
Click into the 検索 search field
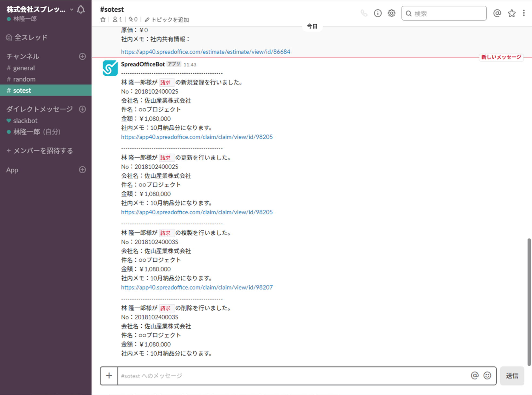point(444,13)
